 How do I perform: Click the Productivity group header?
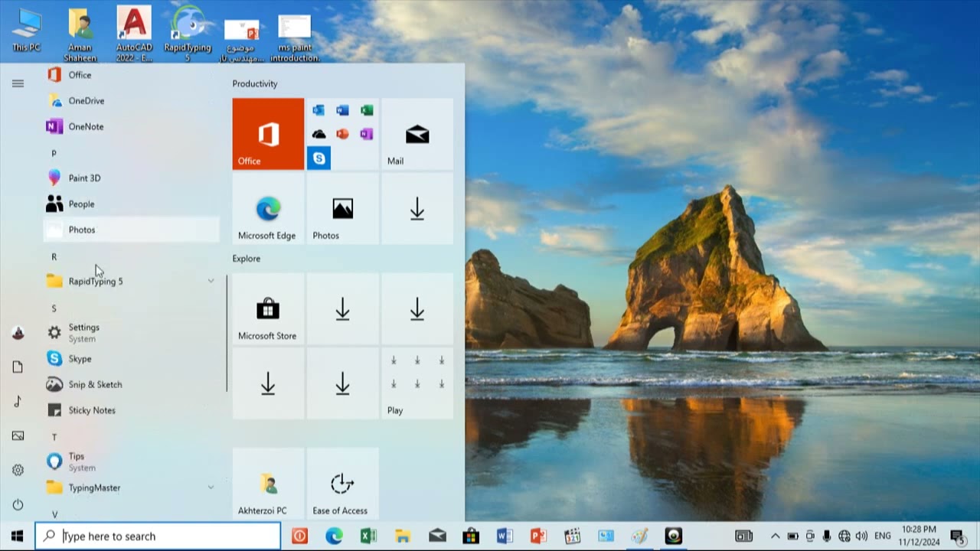click(255, 84)
